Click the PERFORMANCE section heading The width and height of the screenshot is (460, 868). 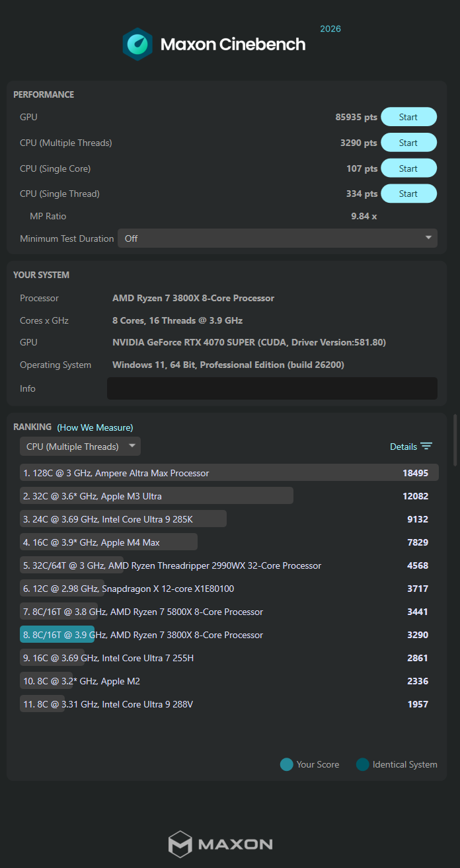(x=44, y=94)
